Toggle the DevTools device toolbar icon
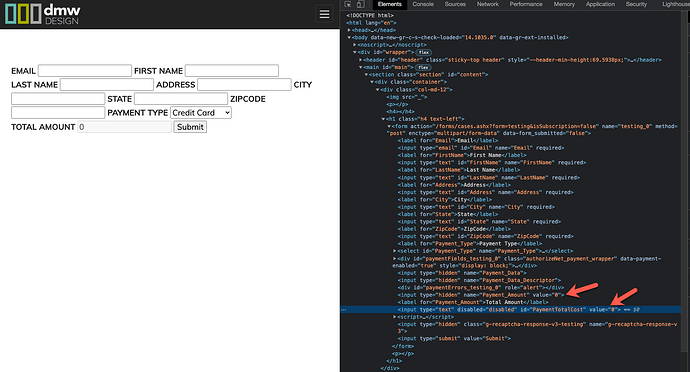 (360, 4)
